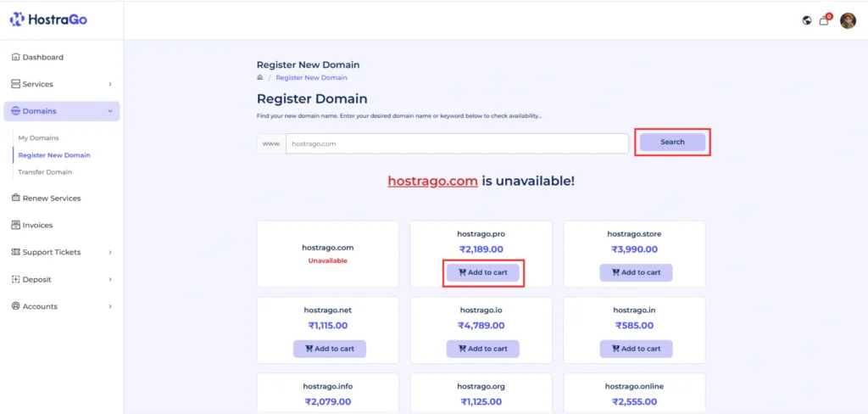868x414 pixels.
Task: Click the hostrago.online domain name
Action: coord(634,386)
